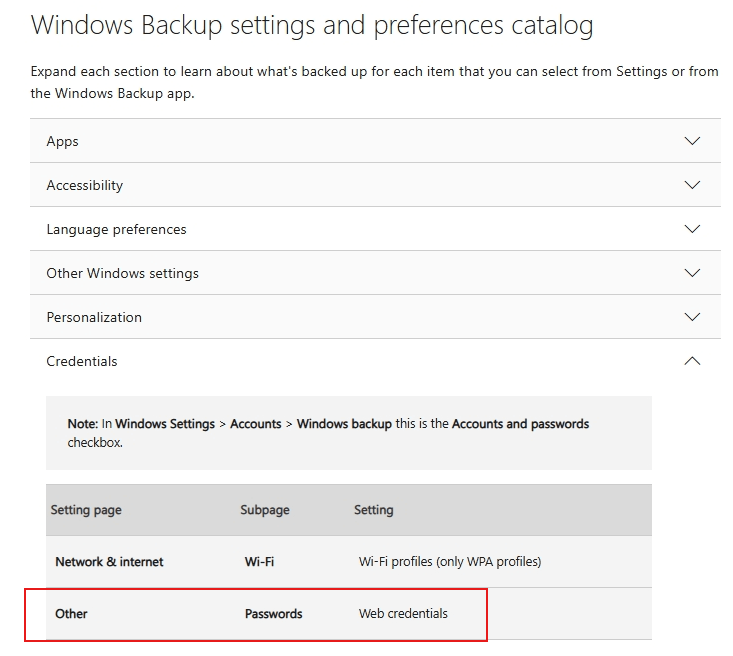Open Other Windows settings label

[122, 273]
